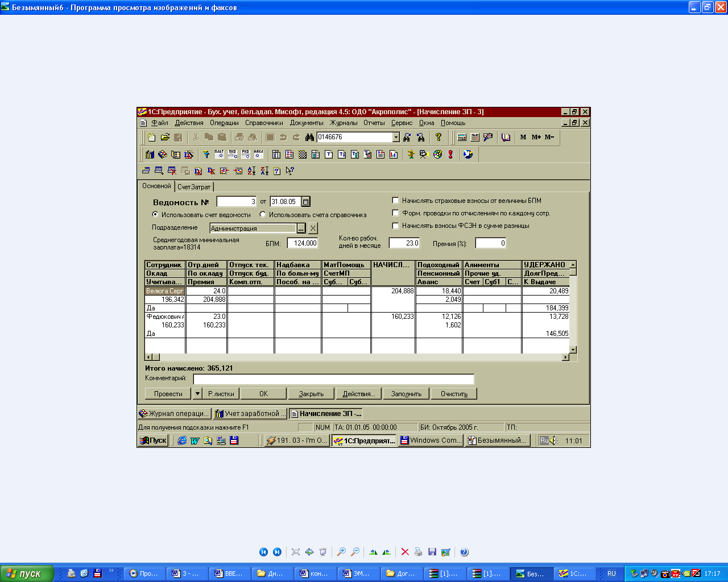Click the 1C open folder toolbar icon
The width and height of the screenshot is (728, 582).
(x=165, y=137)
